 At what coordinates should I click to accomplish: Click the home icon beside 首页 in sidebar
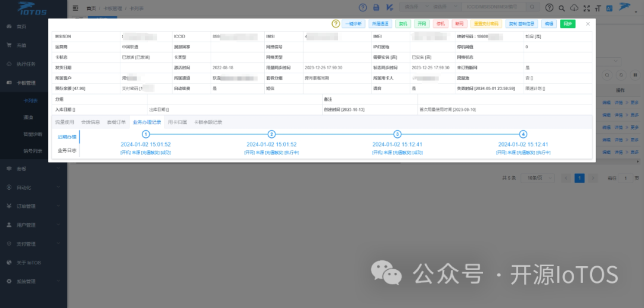[x=9, y=26]
